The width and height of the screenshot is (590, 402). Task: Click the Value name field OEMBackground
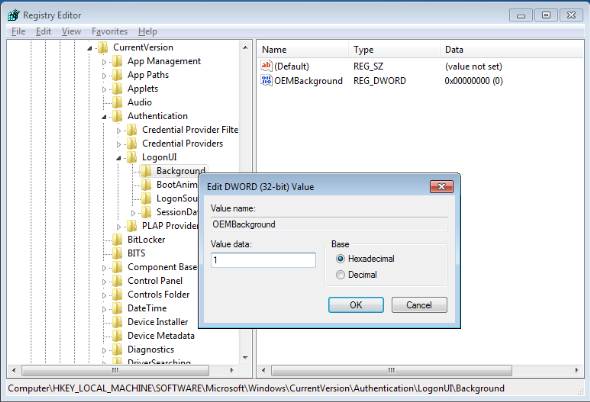[329, 225]
